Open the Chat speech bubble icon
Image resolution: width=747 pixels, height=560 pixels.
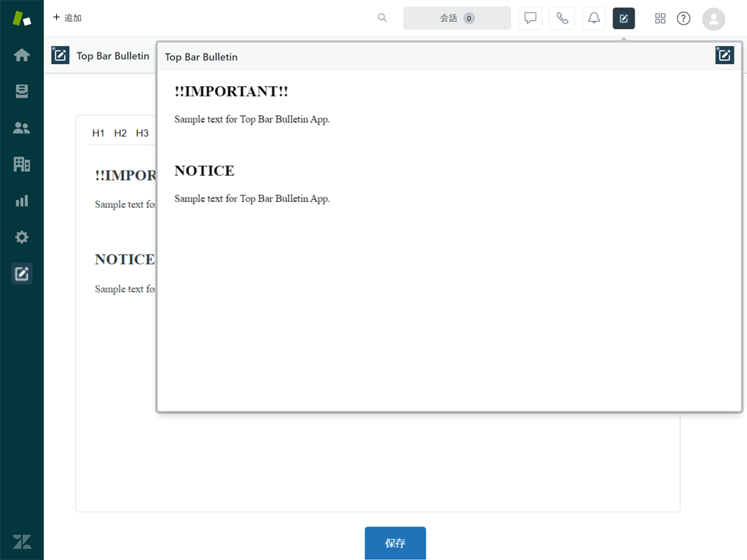(530, 18)
